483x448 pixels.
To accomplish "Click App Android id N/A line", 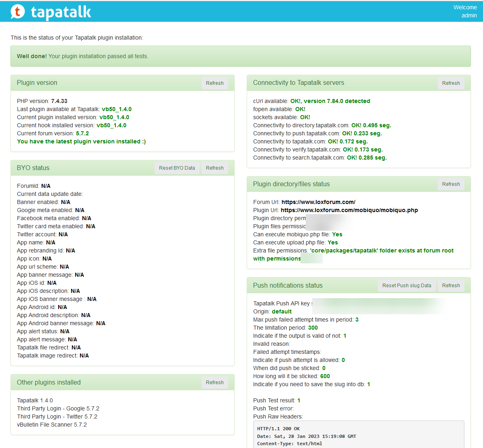I will click(42, 307).
